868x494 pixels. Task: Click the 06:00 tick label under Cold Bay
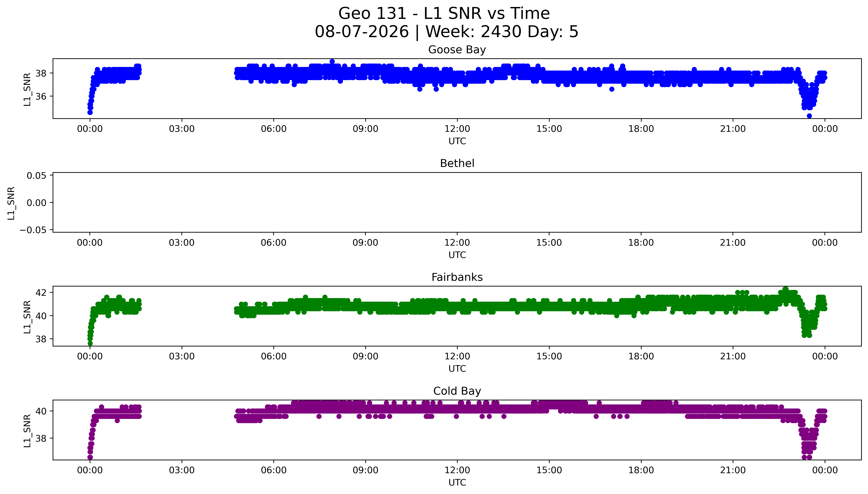pyautogui.click(x=274, y=470)
